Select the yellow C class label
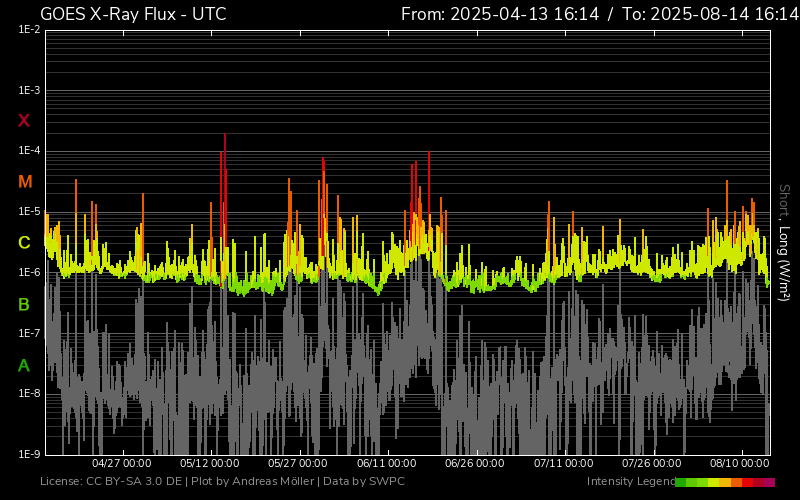800x500 pixels. tap(25, 243)
